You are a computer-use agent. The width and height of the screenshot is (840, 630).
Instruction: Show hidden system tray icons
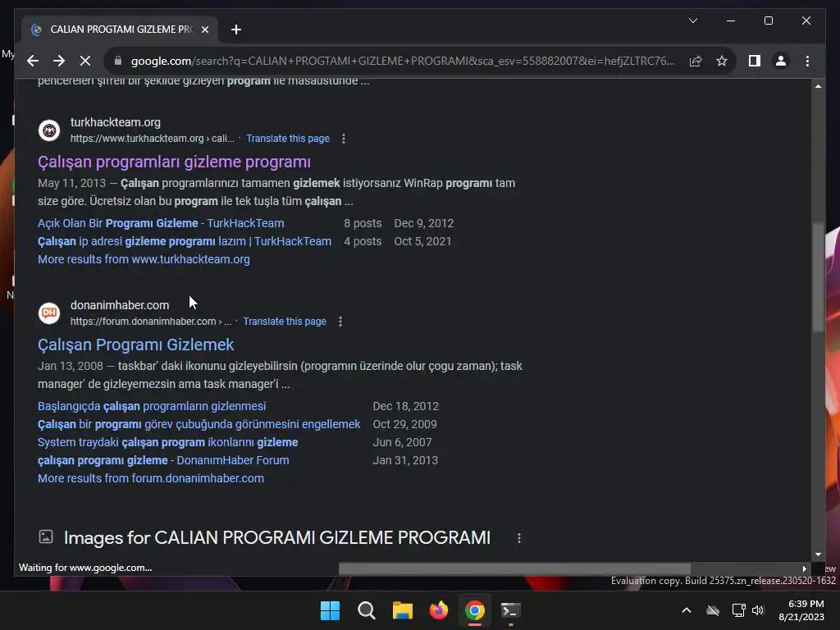pos(687,610)
